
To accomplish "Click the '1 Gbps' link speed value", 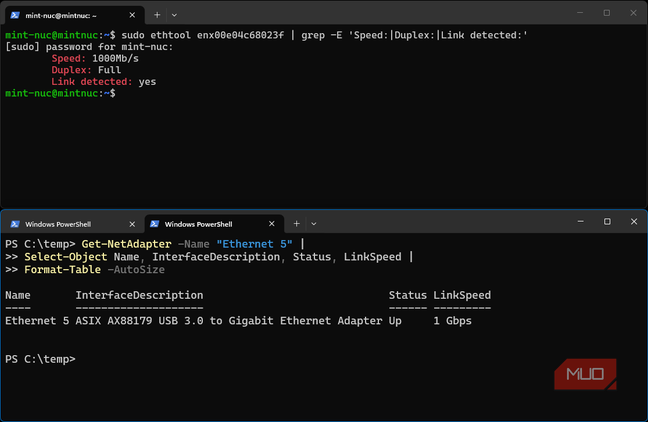I will point(453,321).
